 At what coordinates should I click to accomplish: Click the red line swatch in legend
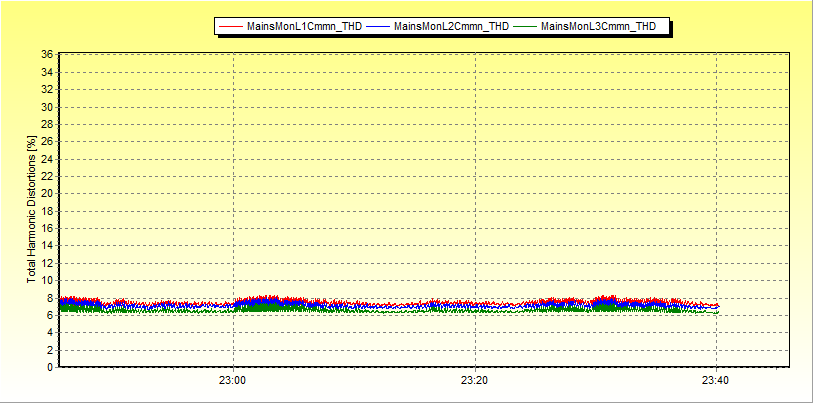231,27
